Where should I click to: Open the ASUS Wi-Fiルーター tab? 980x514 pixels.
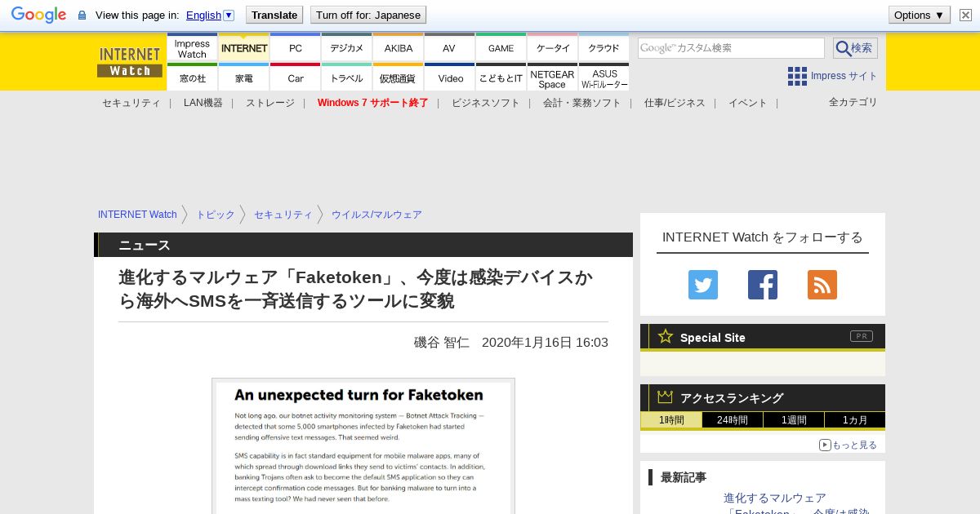tap(604, 78)
